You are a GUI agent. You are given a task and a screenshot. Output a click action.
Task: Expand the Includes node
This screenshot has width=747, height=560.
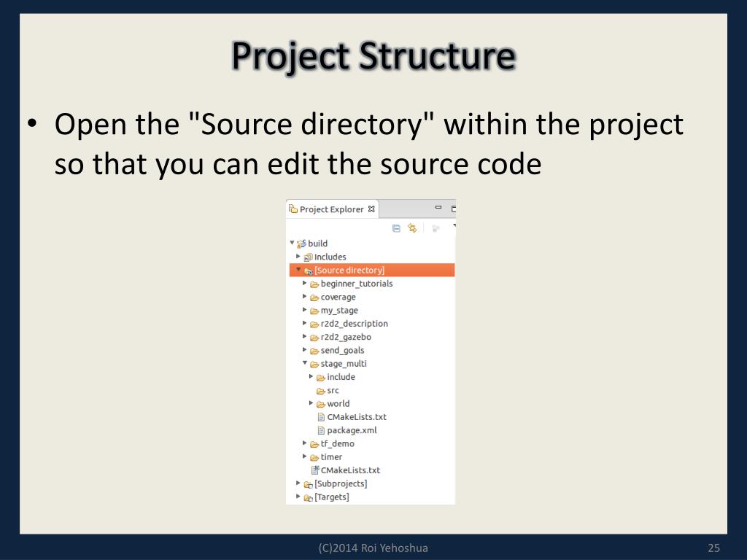point(298,256)
